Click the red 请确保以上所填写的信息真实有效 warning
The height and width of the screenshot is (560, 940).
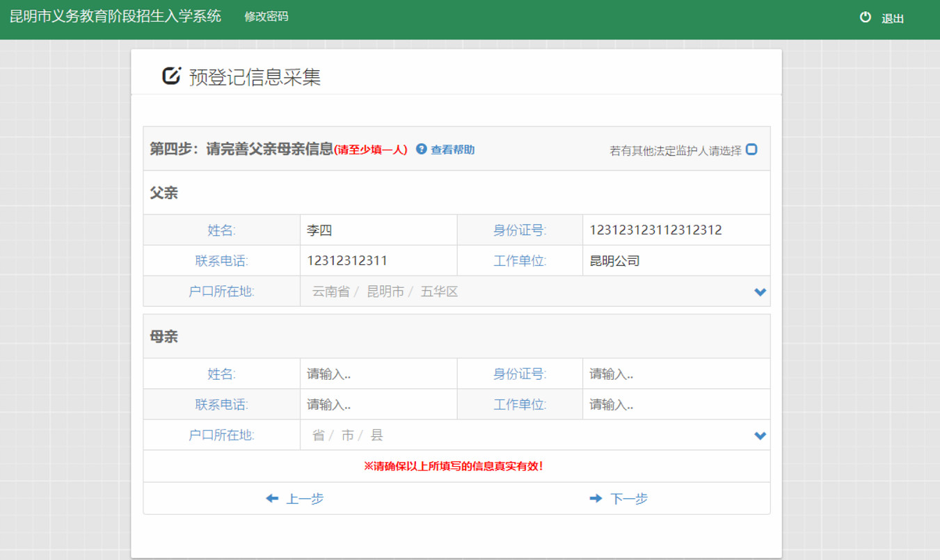pyautogui.click(x=453, y=466)
